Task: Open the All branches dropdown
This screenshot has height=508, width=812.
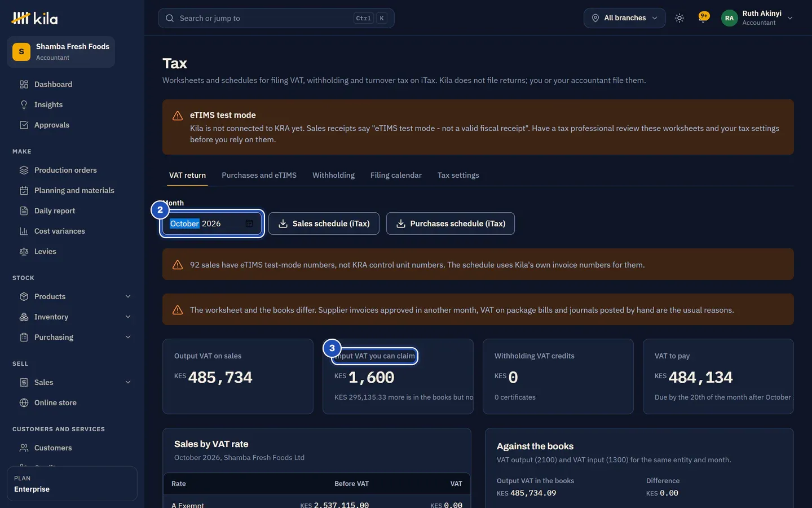Action: click(625, 18)
